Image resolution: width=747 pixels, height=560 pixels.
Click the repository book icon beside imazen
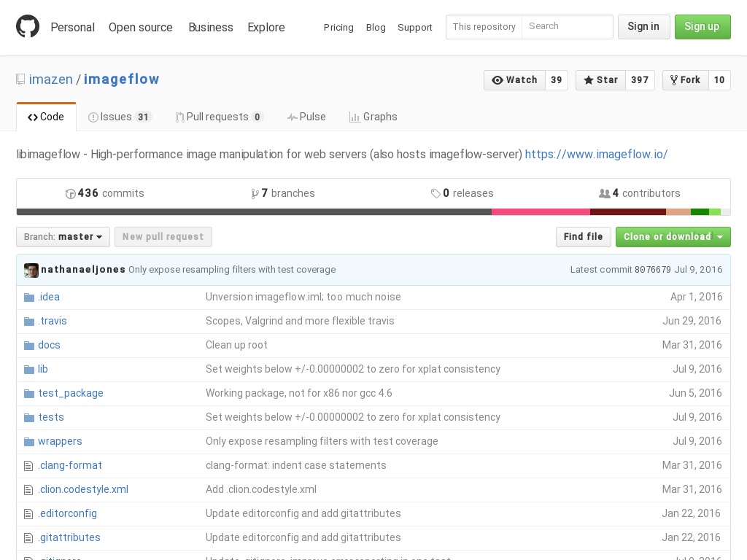tap(20, 79)
